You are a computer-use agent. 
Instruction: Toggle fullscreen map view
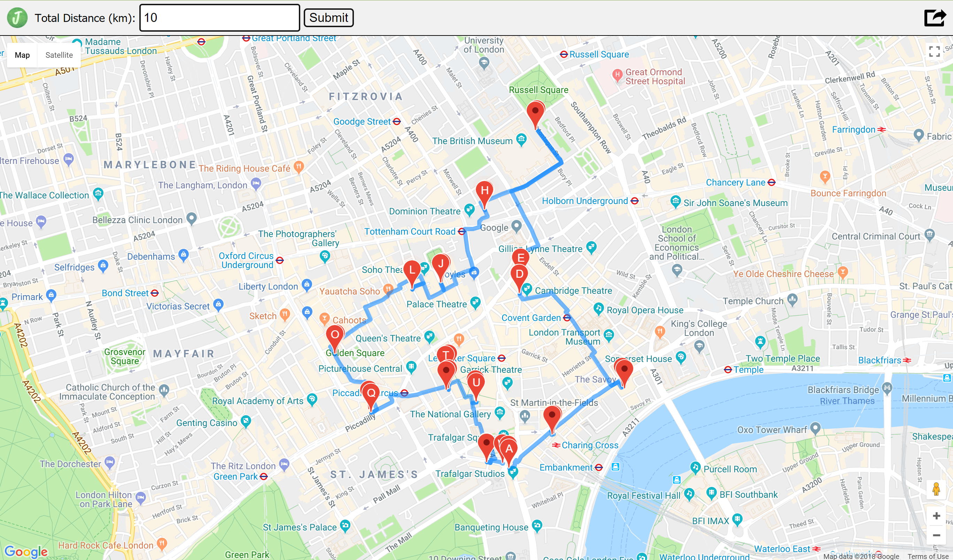[x=935, y=52]
